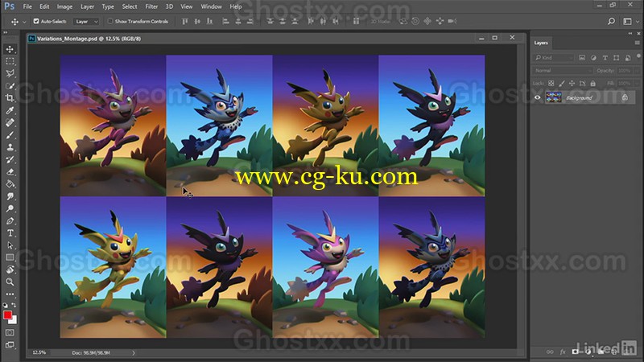644x362 pixels.
Task: Open the File menu
Action: click(x=27, y=6)
